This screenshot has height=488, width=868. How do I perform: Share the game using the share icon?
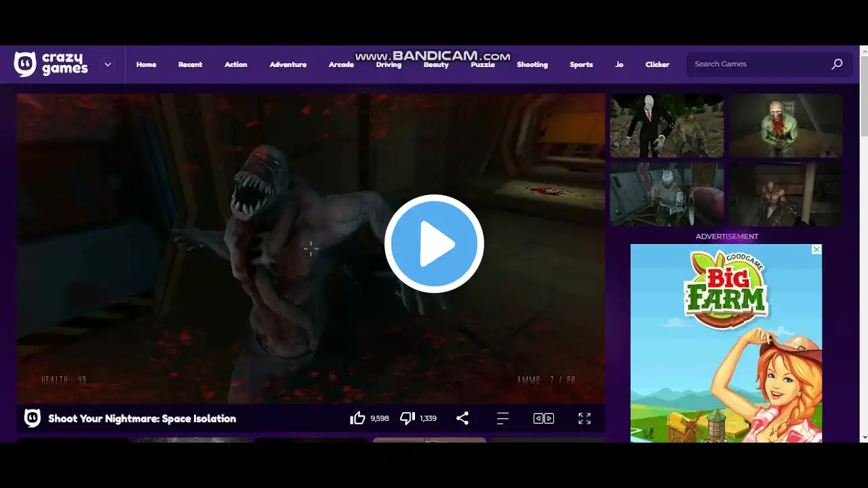coord(462,418)
